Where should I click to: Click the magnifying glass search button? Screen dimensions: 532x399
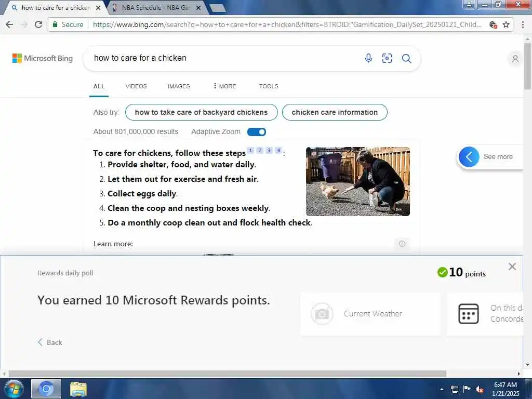(406, 58)
